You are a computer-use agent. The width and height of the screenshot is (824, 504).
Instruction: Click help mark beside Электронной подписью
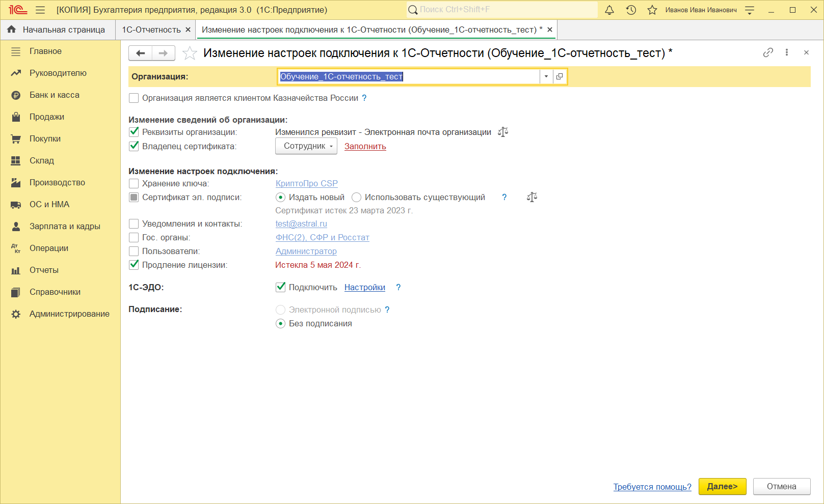[387, 310]
